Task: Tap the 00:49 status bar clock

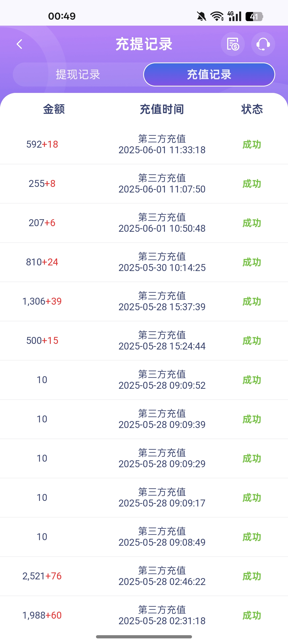Action: 62,16
